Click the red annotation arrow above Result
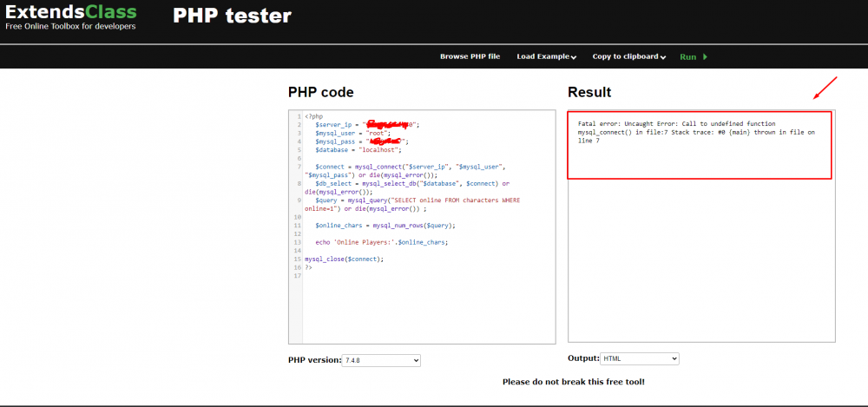The height and width of the screenshot is (407, 868). click(x=825, y=89)
